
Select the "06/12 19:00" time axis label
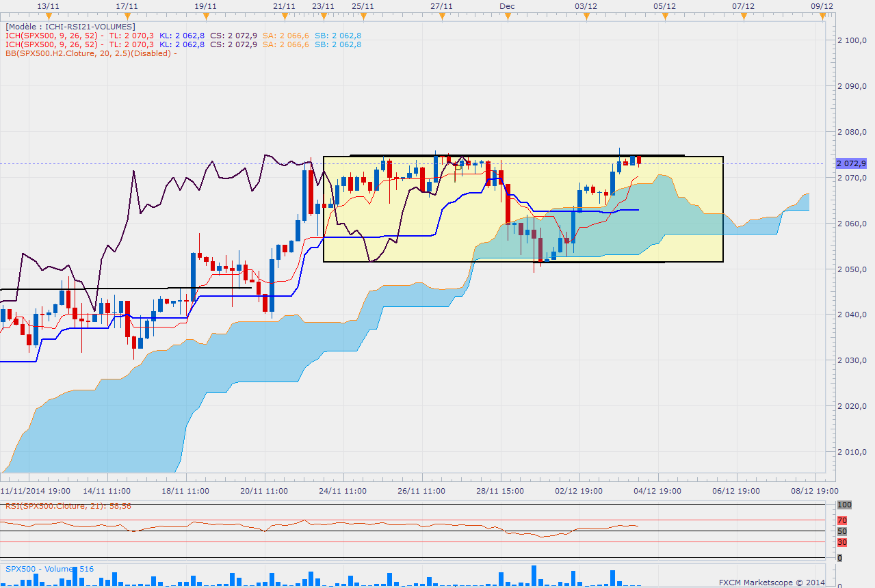(x=736, y=491)
